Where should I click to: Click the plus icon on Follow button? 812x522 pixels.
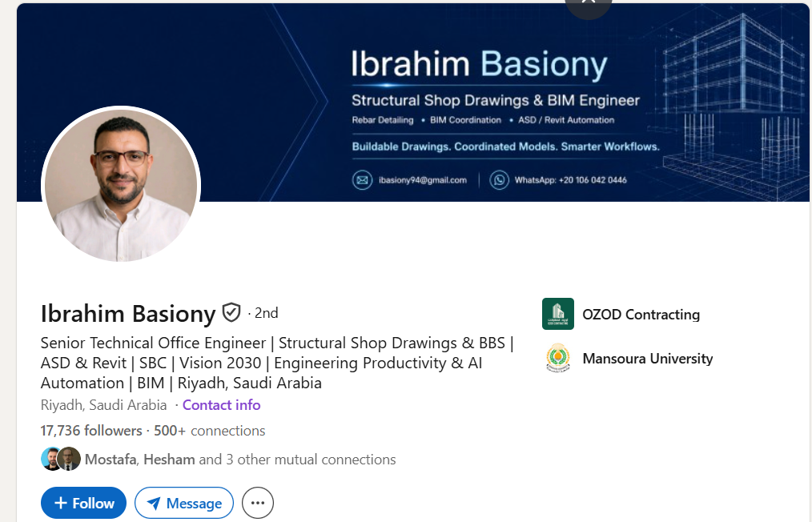pyautogui.click(x=61, y=503)
